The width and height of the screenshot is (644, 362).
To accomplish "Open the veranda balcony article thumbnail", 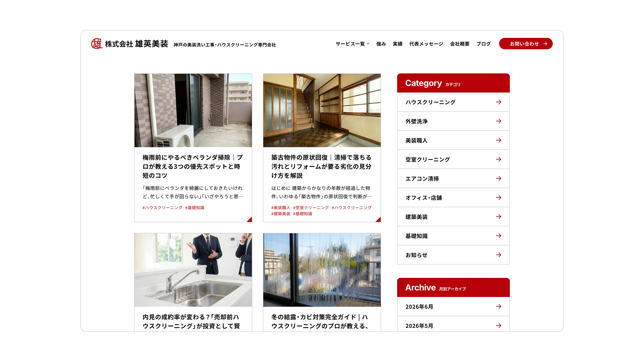I will (x=193, y=110).
